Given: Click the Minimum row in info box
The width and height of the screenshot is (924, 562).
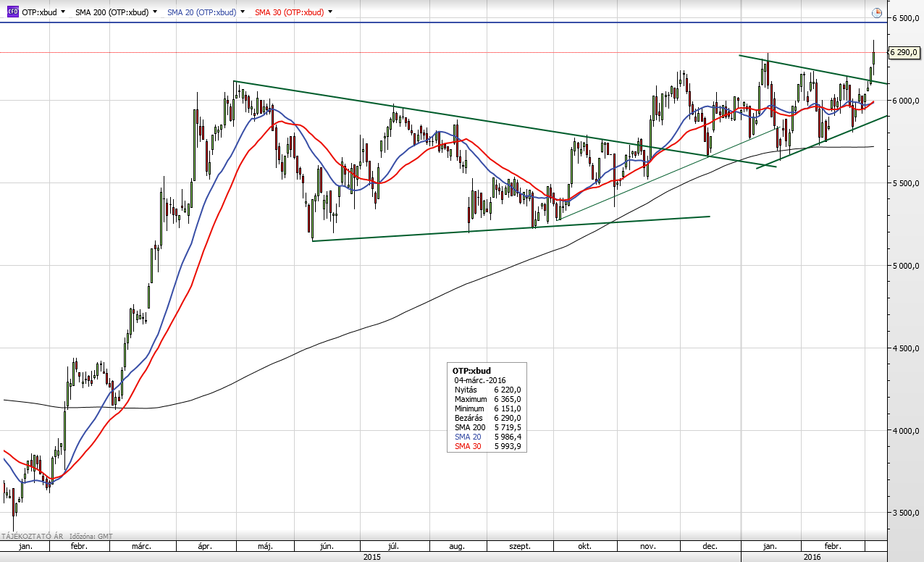Looking at the screenshot, I should pos(487,408).
